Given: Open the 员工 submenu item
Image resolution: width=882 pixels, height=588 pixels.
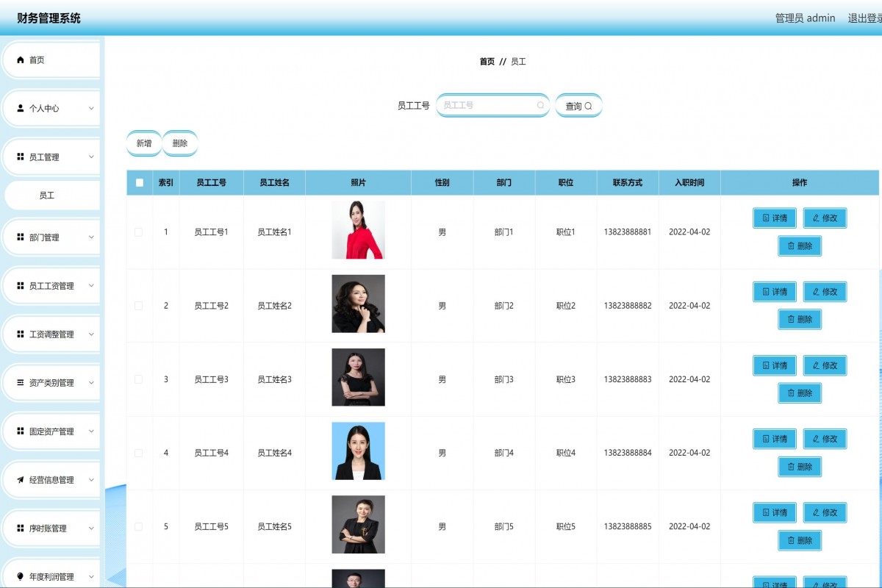Looking at the screenshot, I should tap(47, 196).
